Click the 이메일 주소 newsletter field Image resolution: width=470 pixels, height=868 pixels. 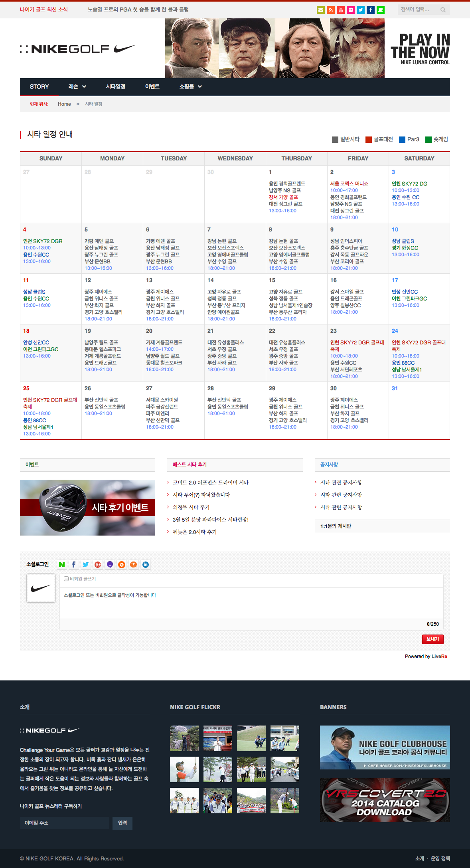65,823
